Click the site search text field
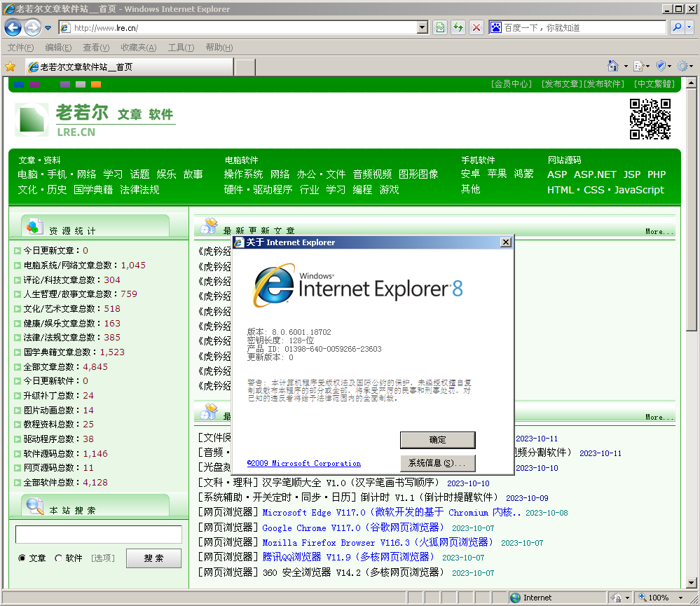 point(99,535)
